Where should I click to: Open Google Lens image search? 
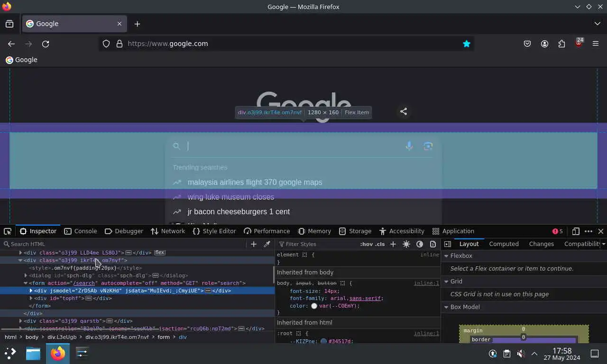[x=428, y=146]
